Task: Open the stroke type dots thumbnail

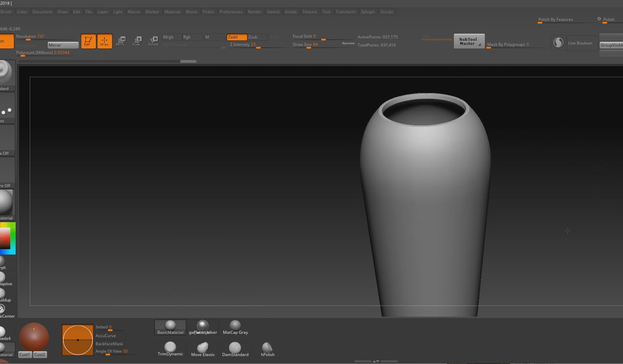Action: [x=7, y=108]
